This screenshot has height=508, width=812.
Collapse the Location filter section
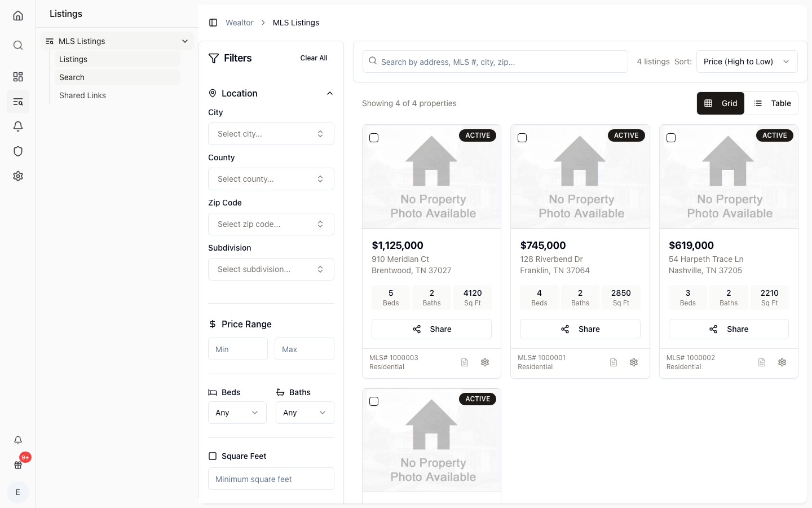tap(330, 93)
